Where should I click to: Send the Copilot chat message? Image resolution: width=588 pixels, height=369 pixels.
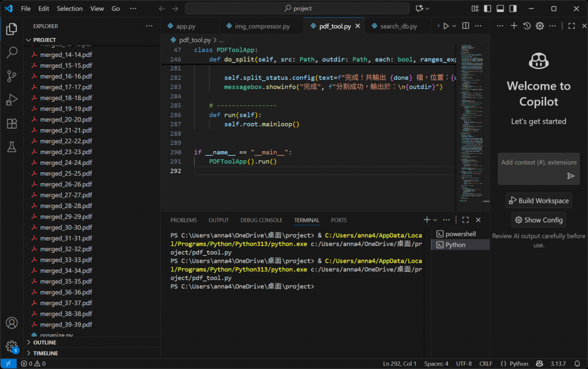(570, 176)
